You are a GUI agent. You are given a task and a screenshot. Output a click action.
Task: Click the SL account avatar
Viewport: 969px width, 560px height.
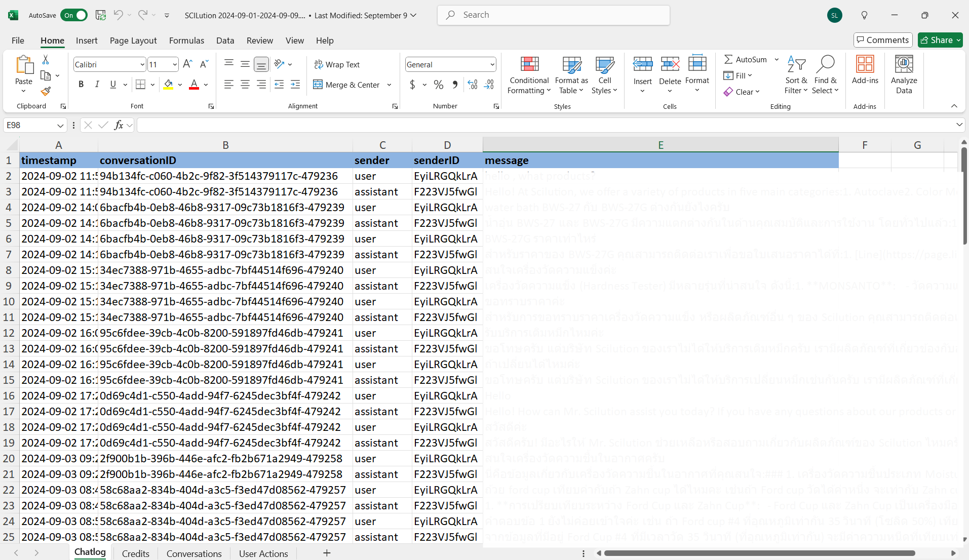pyautogui.click(x=834, y=15)
